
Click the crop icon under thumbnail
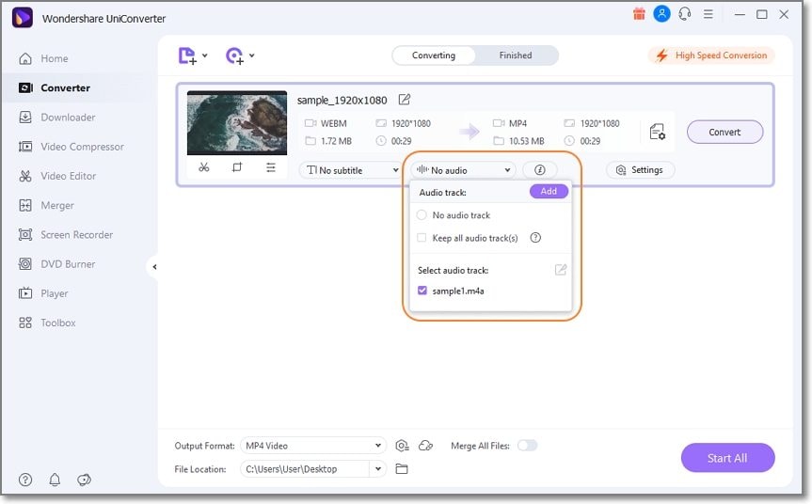237,167
